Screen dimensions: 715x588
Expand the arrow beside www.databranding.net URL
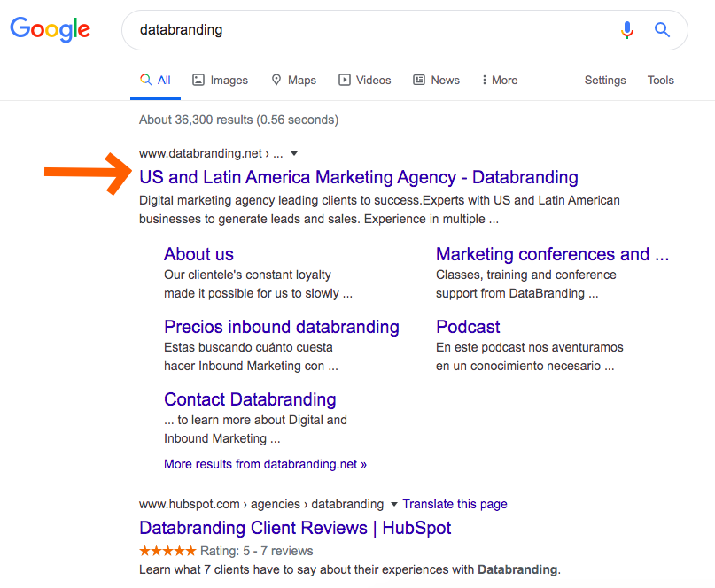[x=294, y=153]
